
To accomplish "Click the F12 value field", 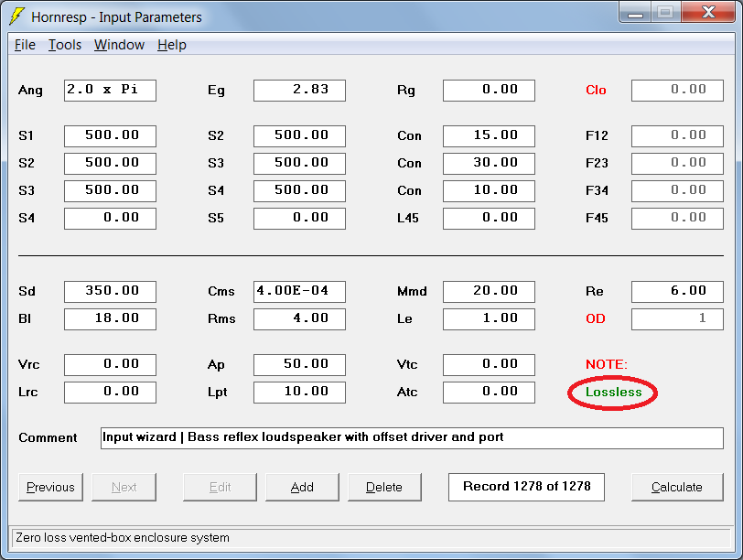I will tap(678, 136).
